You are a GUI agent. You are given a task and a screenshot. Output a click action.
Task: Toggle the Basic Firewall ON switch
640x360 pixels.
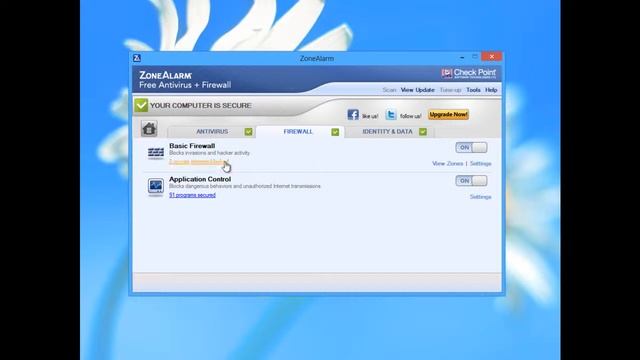pos(471,147)
